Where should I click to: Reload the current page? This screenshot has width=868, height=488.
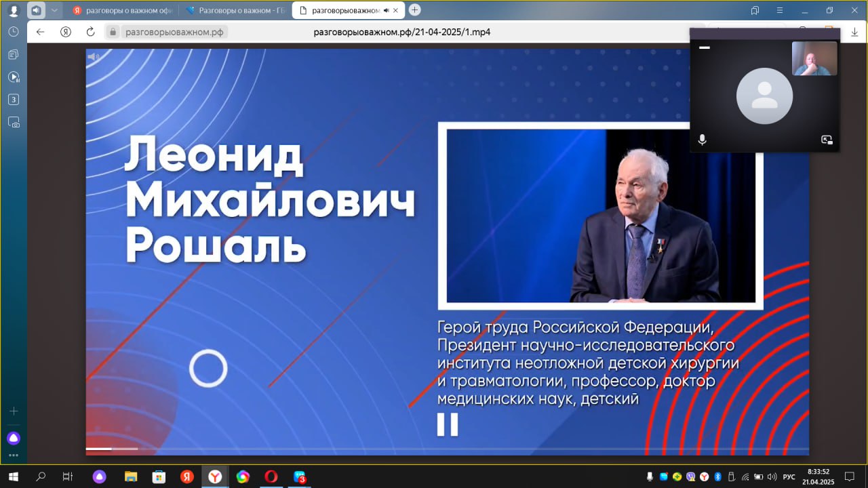[90, 32]
